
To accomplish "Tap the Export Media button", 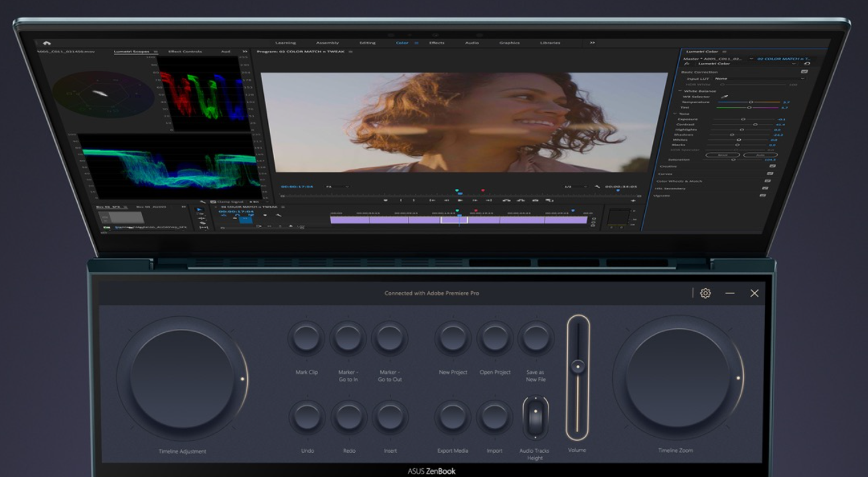I will (x=453, y=417).
